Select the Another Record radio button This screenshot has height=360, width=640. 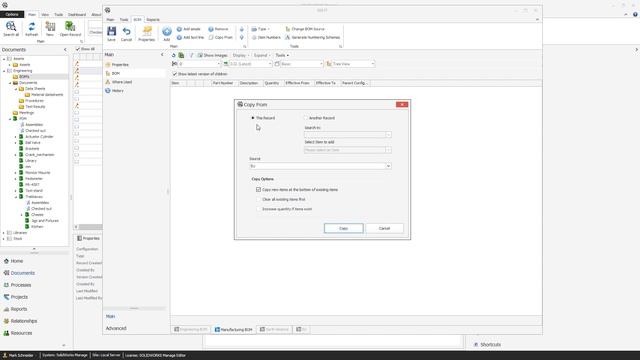[305, 118]
